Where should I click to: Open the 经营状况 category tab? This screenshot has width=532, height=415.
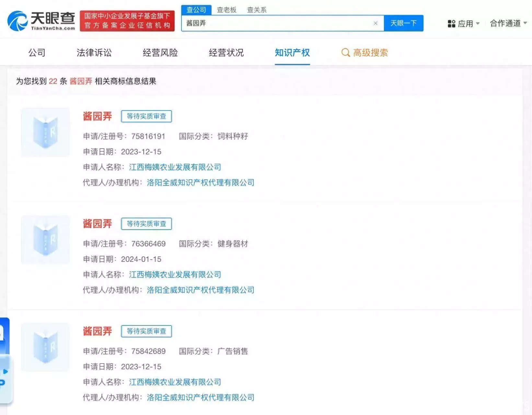[x=226, y=53]
